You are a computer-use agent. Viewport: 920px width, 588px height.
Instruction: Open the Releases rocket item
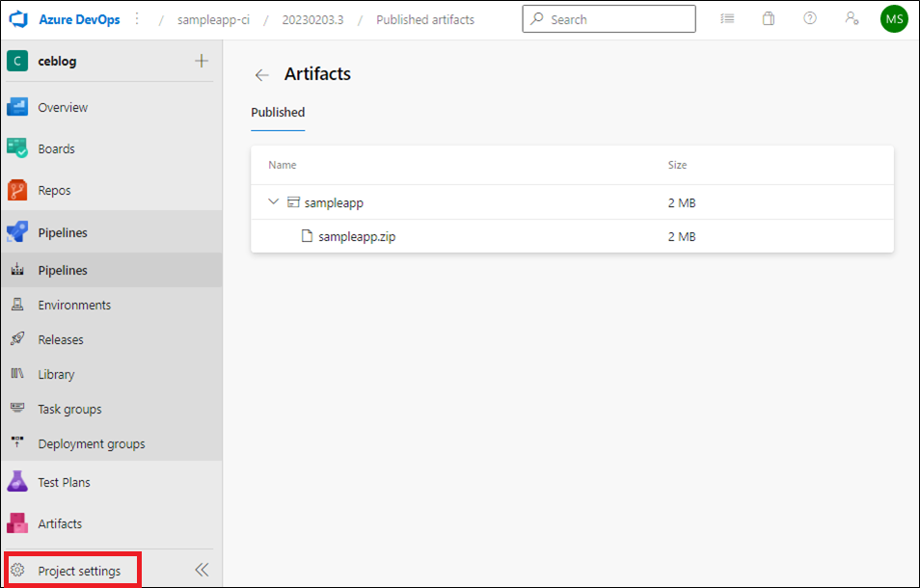[x=112, y=339]
